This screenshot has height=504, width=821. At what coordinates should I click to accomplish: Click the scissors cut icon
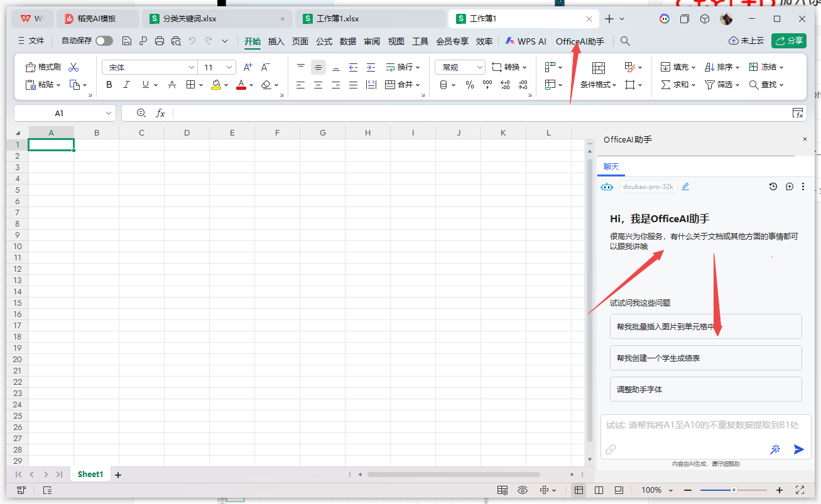pos(73,67)
